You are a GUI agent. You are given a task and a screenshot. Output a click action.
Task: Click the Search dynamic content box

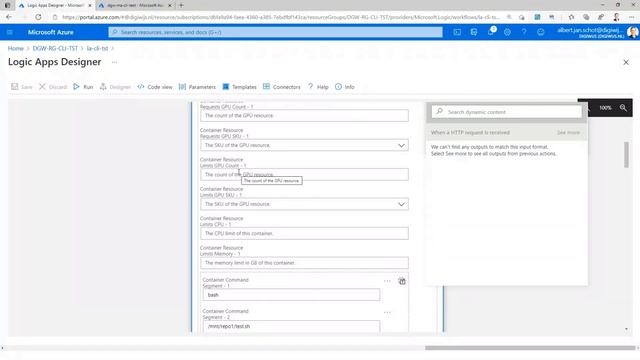507,112
